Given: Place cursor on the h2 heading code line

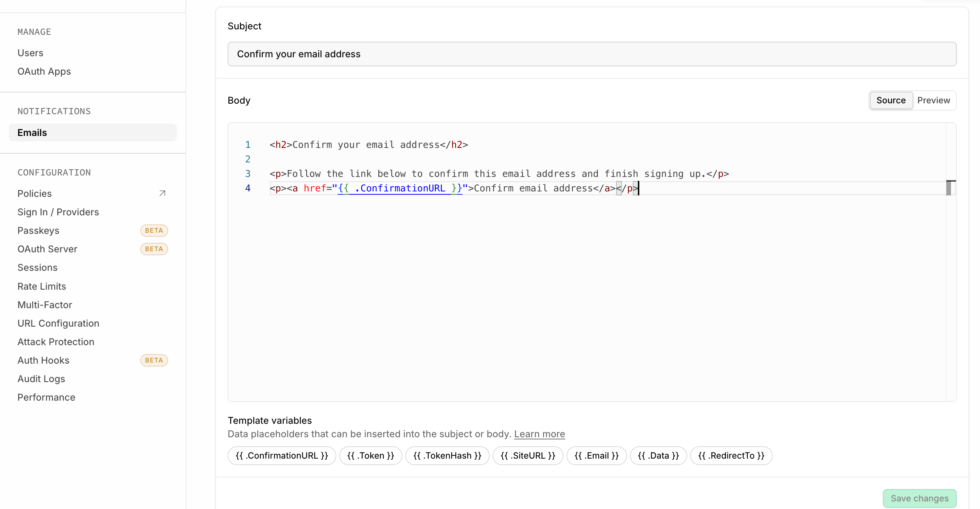Looking at the screenshot, I should [x=369, y=145].
